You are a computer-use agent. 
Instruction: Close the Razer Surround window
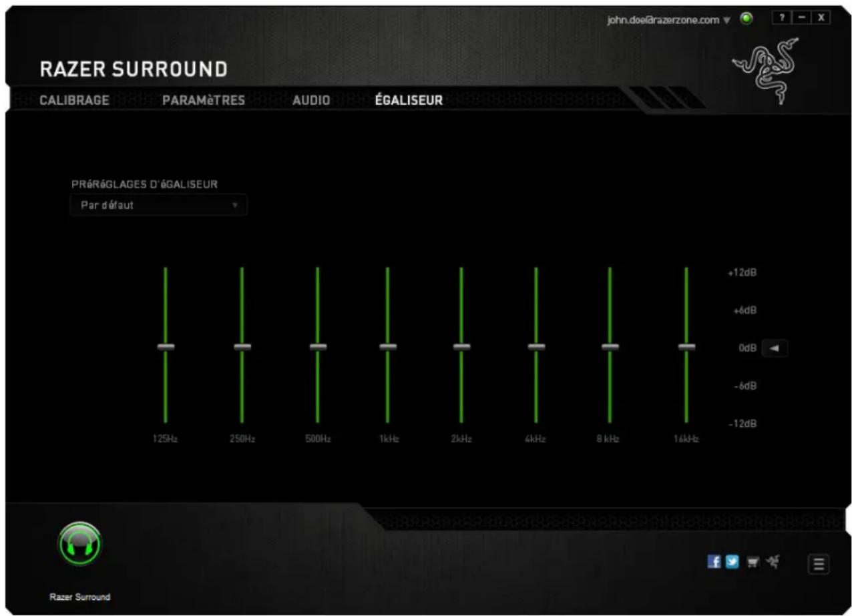(822, 18)
